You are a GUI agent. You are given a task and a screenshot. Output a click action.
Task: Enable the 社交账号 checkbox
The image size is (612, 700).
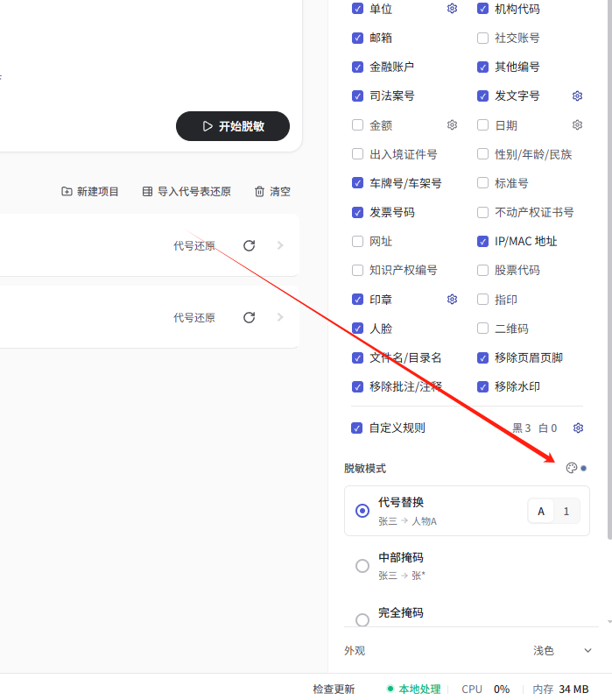pos(482,38)
